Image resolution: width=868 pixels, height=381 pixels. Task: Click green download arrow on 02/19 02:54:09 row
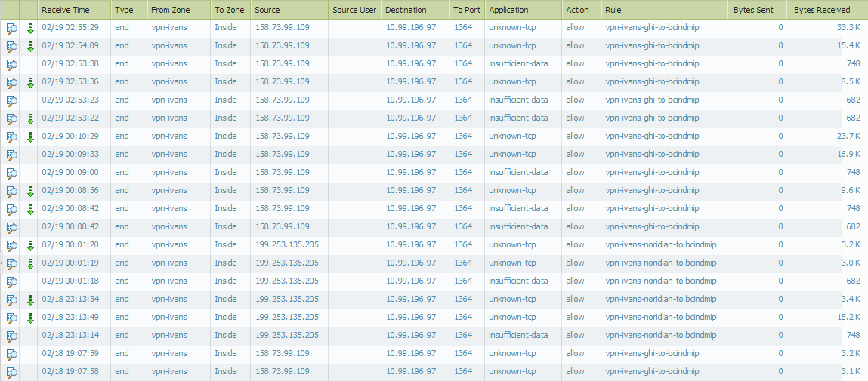tap(30, 47)
